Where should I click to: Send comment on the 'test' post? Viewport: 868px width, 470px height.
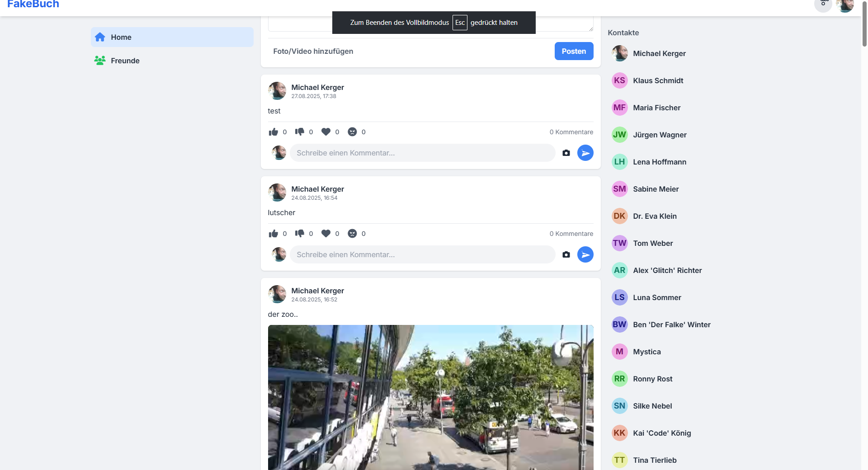585,153
